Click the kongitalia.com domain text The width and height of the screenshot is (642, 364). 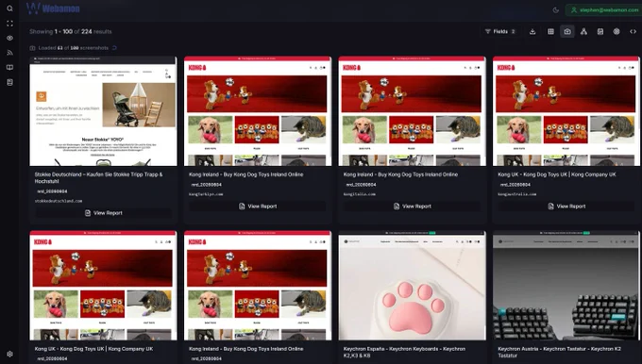(360, 194)
